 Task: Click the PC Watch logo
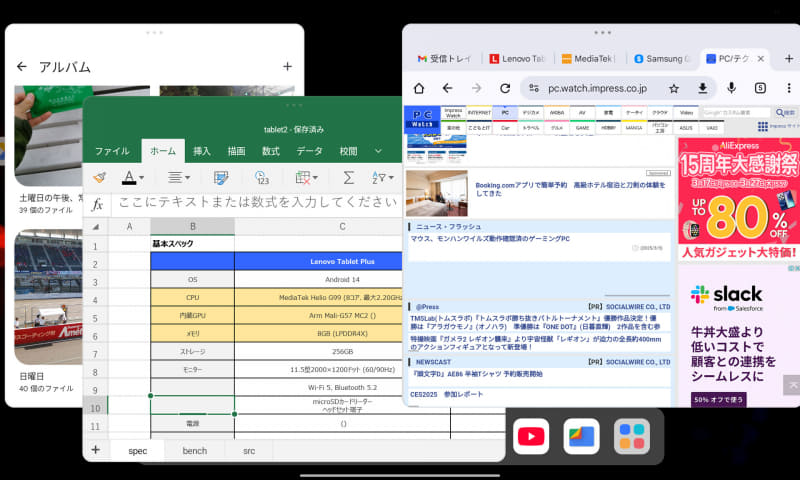click(x=422, y=119)
